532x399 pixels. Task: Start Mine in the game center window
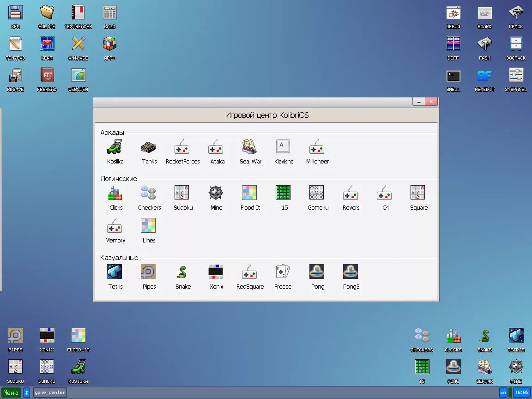tap(216, 198)
